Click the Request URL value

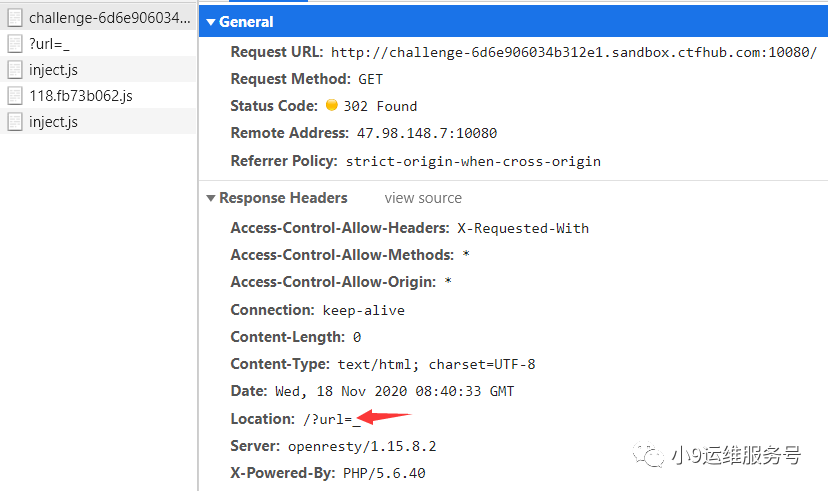tap(573, 52)
